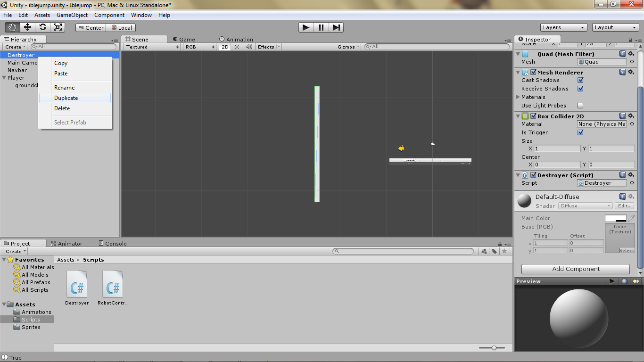Open the Shader Diffuse dropdown
The height and width of the screenshot is (362, 644).
[586, 206]
